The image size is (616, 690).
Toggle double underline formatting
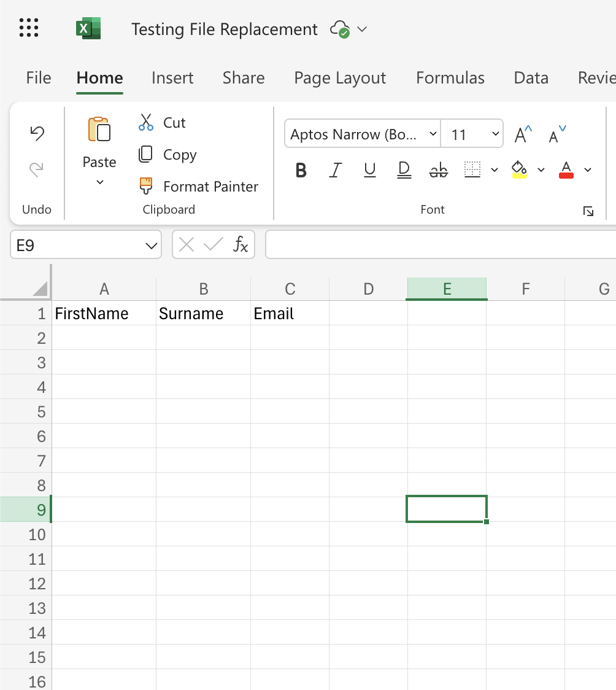(404, 170)
